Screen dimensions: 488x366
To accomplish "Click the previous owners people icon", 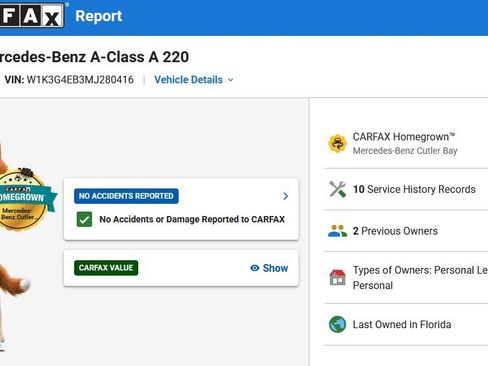I will coord(337,231).
